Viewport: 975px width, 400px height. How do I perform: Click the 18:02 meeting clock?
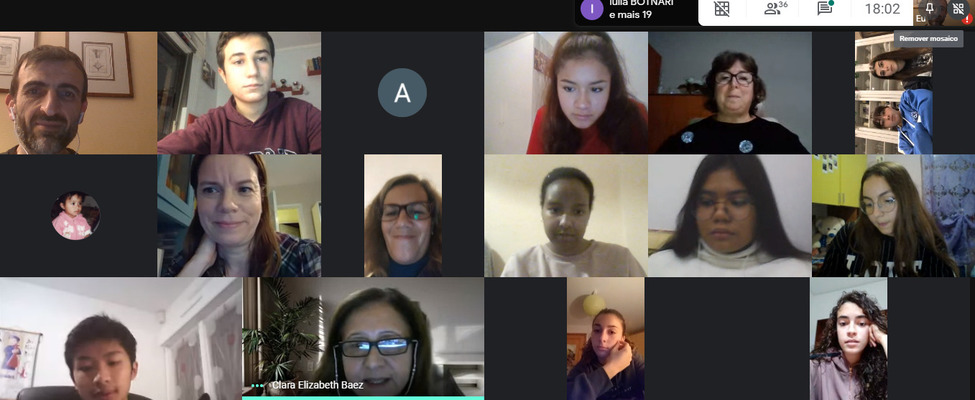pyautogui.click(x=882, y=9)
